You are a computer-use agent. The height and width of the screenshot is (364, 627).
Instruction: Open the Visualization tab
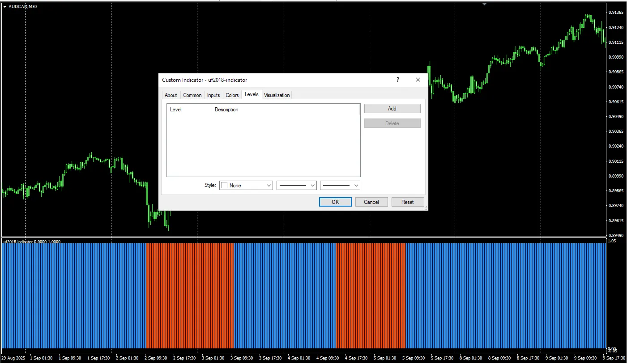pyautogui.click(x=277, y=95)
